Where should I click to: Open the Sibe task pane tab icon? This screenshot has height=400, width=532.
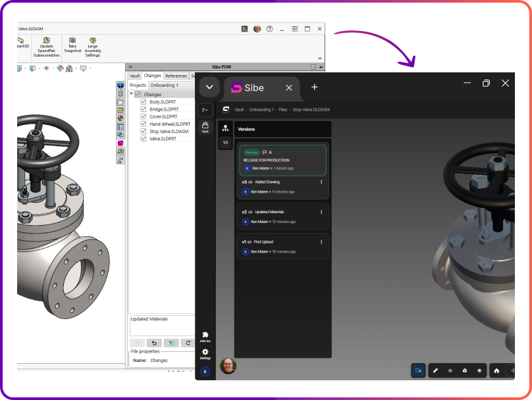pos(120,143)
